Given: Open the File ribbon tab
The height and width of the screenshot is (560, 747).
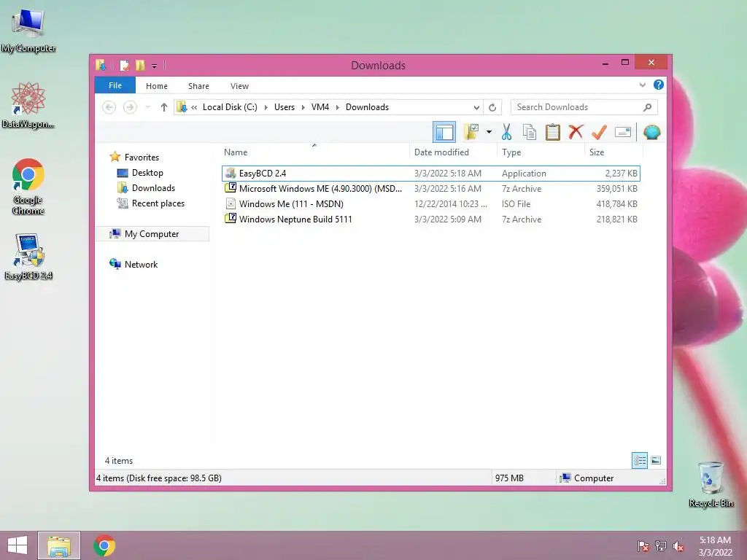Looking at the screenshot, I should click(115, 86).
